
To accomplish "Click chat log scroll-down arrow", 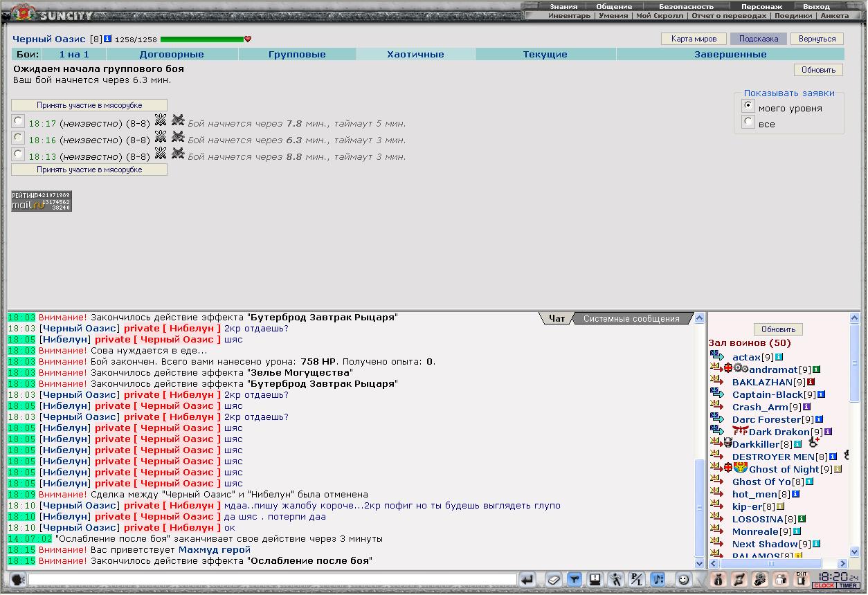I will 699,564.
